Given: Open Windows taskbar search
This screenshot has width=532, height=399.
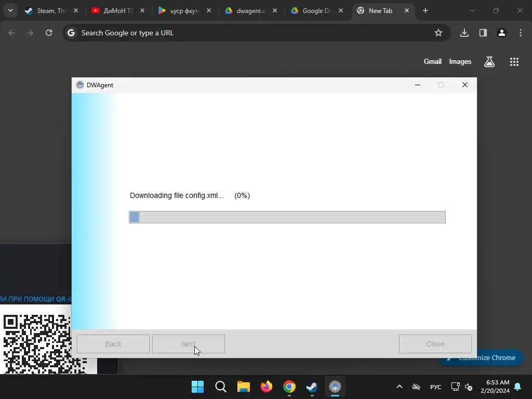Looking at the screenshot, I should click(220, 387).
